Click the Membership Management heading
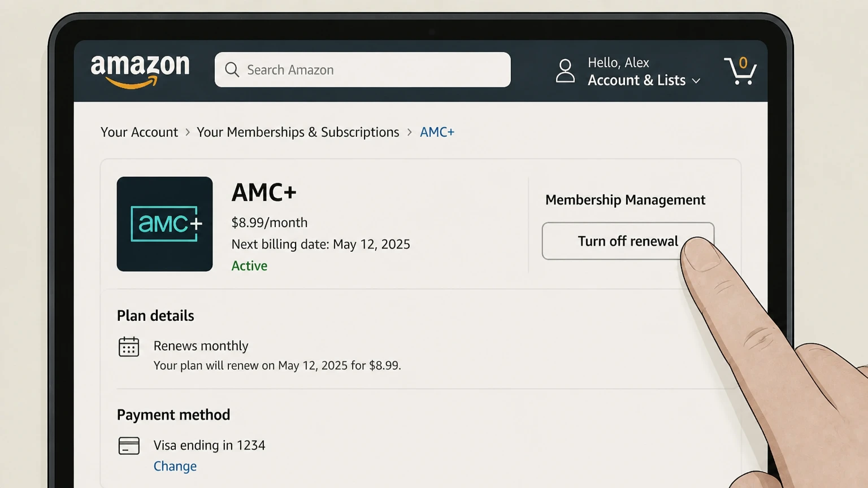 point(625,200)
